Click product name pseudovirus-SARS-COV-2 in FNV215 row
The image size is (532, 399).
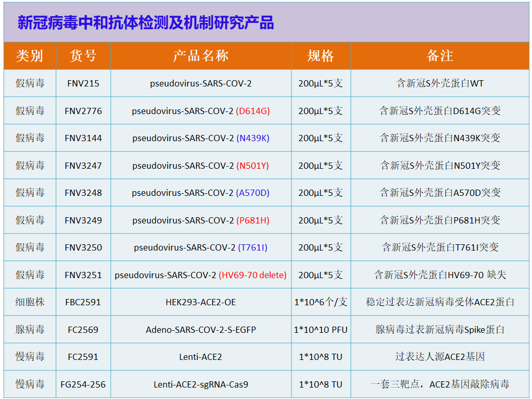[201, 83]
